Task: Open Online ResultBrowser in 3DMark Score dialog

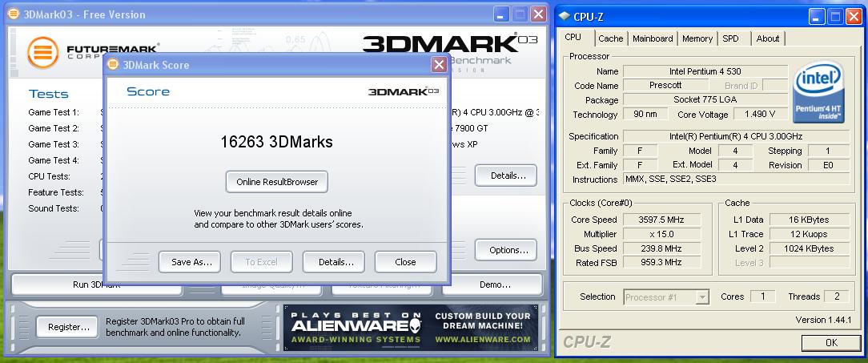Action: [277, 182]
